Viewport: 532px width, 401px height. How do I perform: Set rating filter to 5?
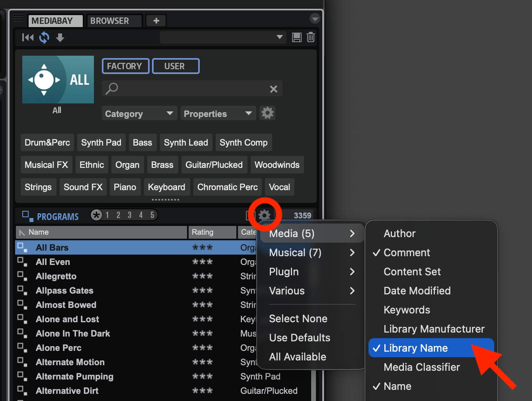click(152, 215)
